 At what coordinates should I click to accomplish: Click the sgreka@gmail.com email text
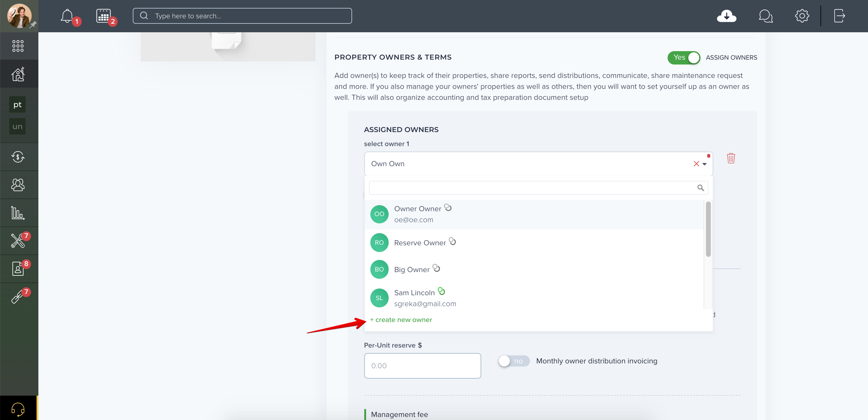[x=425, y=303]
